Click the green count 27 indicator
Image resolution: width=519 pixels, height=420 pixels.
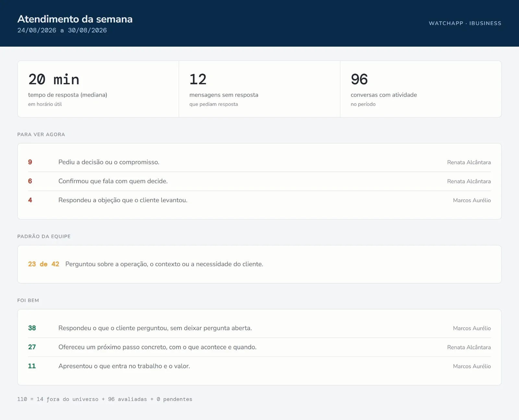pos(32,347)
